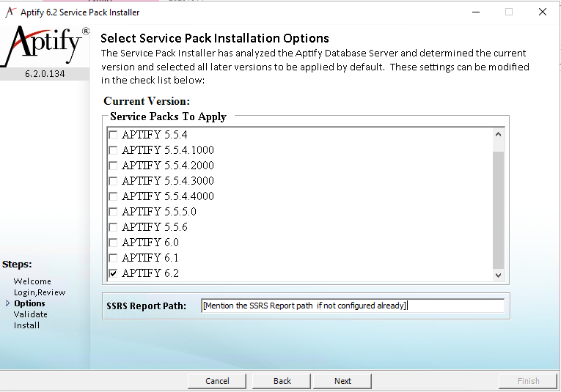Select the Install step label

(27, 325)
